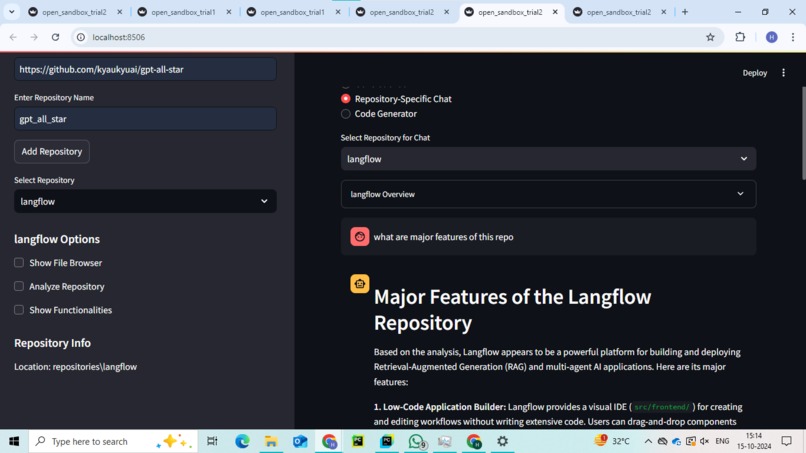Click the ENG language indicator
Screen dimensions: 806x453
(722, 441)
